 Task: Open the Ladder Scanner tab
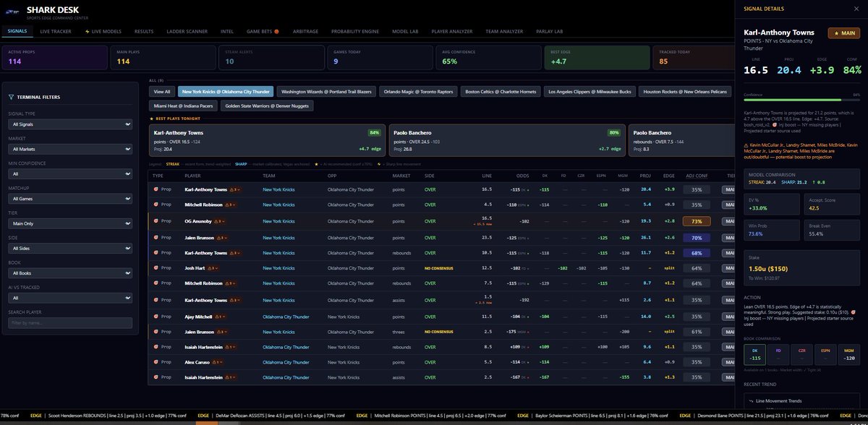point(187,32)
